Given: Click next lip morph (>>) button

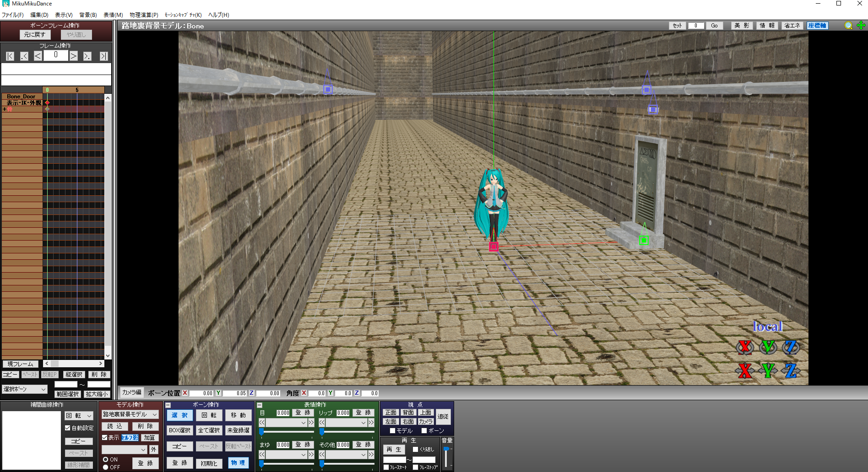Looking at the screenshot, I should coord(371,423).
